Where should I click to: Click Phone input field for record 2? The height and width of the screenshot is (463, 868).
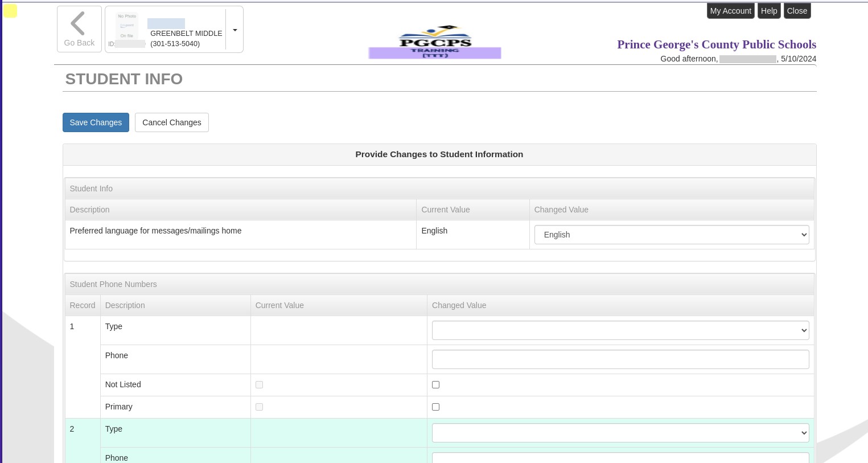pyautogui.click(x=620, y=458)
